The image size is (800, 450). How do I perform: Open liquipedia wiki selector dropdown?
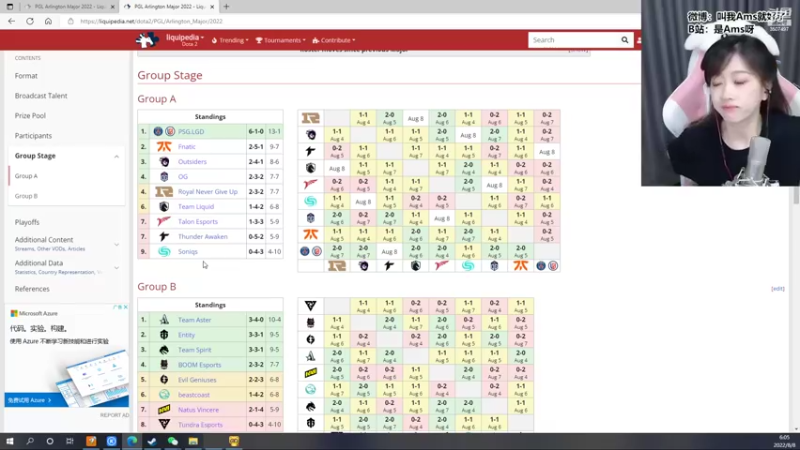[185, 40]
